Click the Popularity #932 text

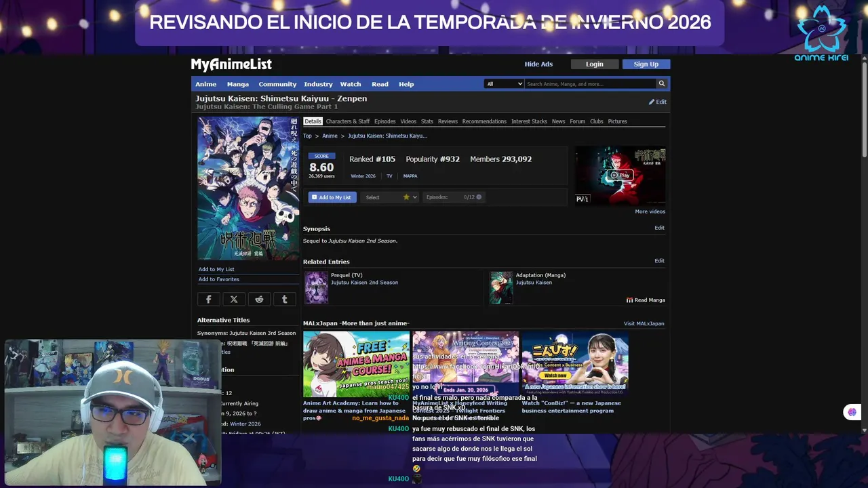[x=433, y=159]
